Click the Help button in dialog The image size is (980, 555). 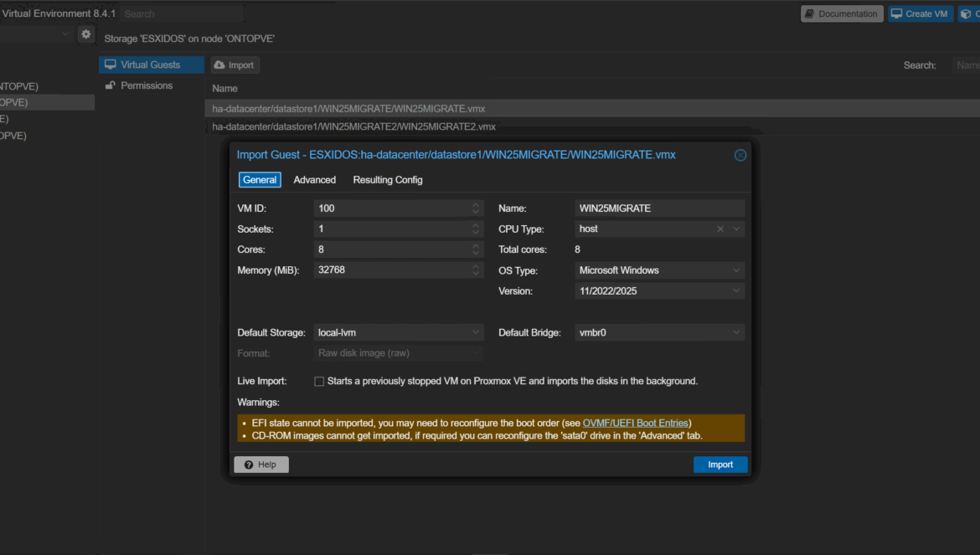[261, 465]
